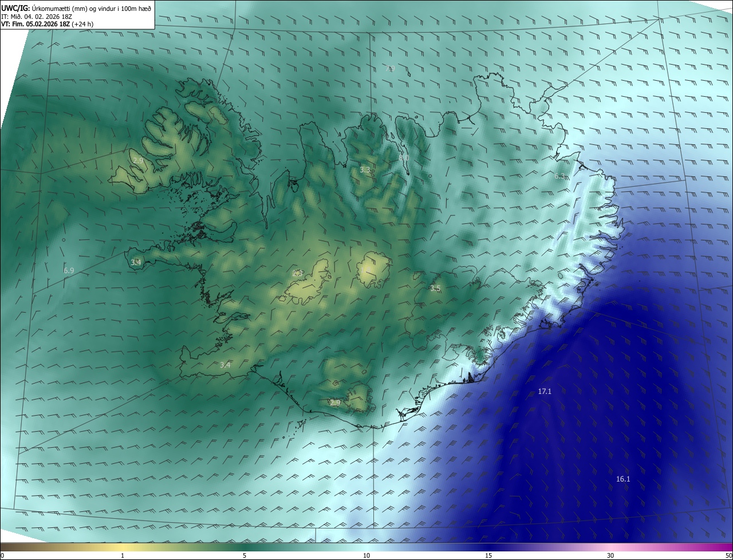This screenshot has width=733, height=560.
Task: Click the 7.9 value over the northern sea
Action: pyautogui.click(x=390, y=69)
